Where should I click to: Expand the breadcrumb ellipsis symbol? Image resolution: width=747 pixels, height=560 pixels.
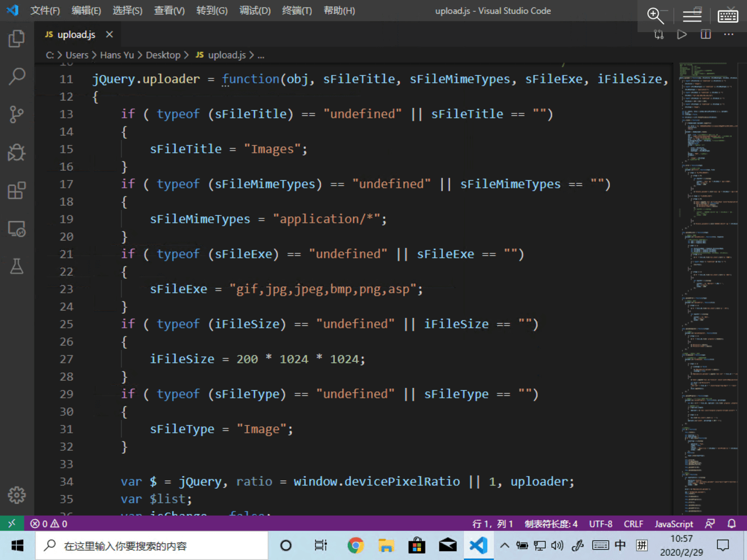pos(261,55)
